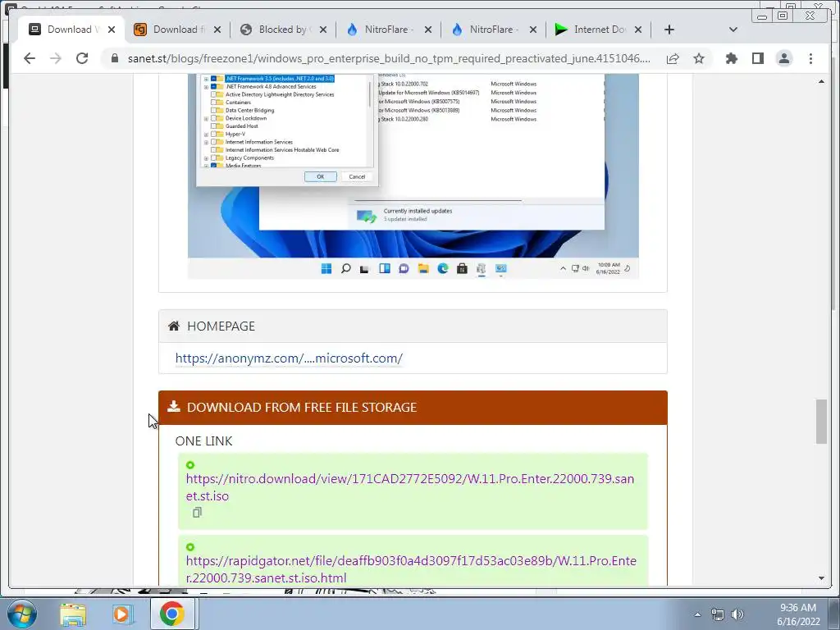
Task: Click the Chrome taskbar button
Action: [x=172, y=614]
